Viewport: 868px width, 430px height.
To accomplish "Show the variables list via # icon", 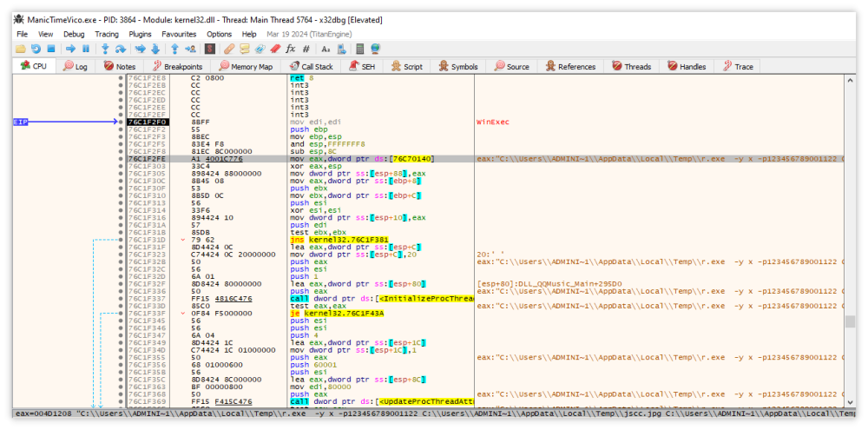I will [306, 49].
